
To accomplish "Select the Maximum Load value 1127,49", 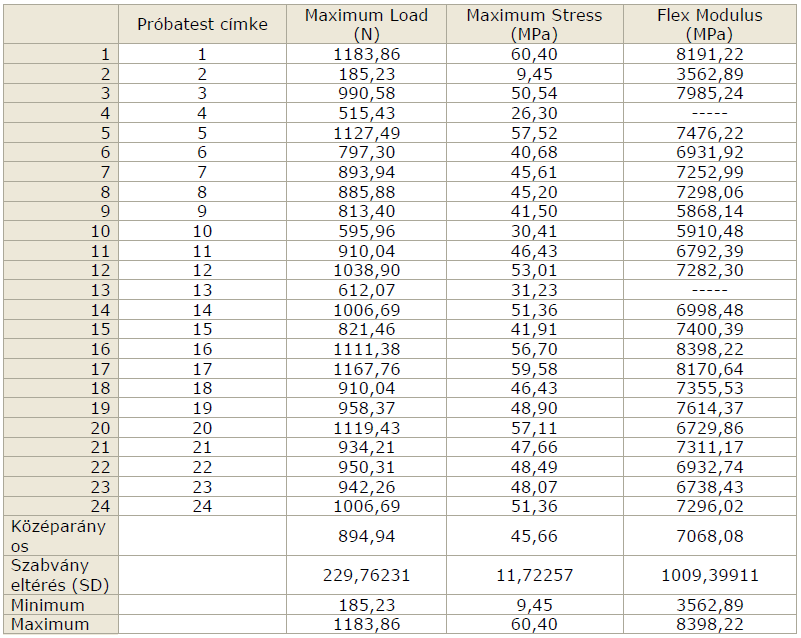I will 366,133.
